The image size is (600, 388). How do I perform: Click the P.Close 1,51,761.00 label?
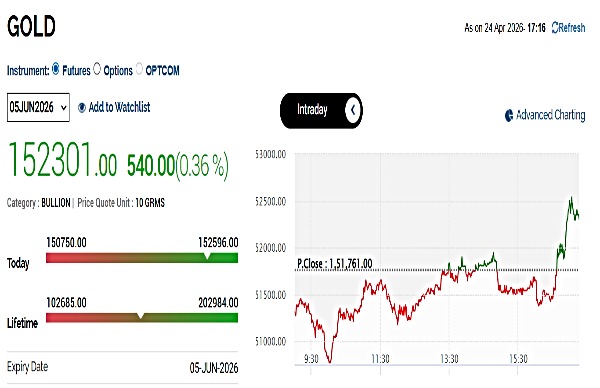[x=334, y=263]
